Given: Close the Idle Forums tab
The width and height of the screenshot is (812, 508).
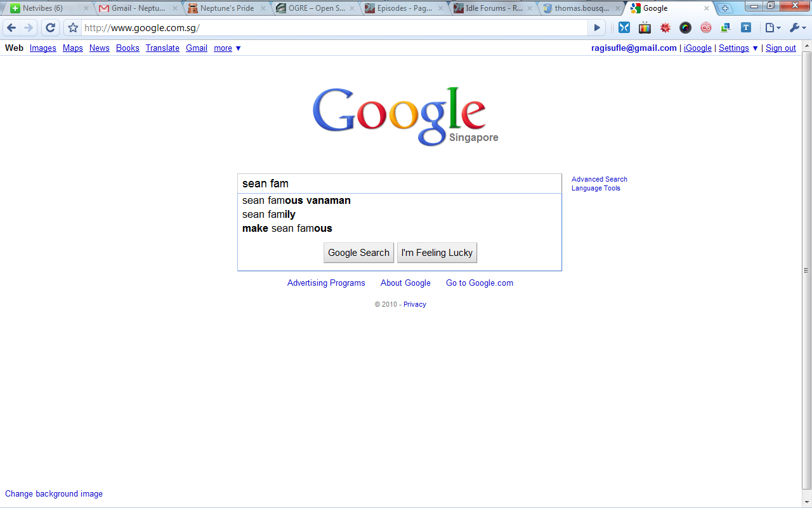Looking at the screenshot, I should (530, 9).
